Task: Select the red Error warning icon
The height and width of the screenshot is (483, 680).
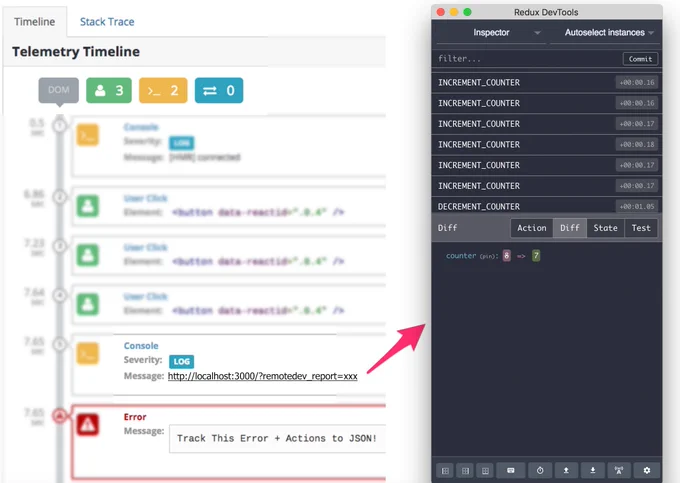Action: click(88, 424)
